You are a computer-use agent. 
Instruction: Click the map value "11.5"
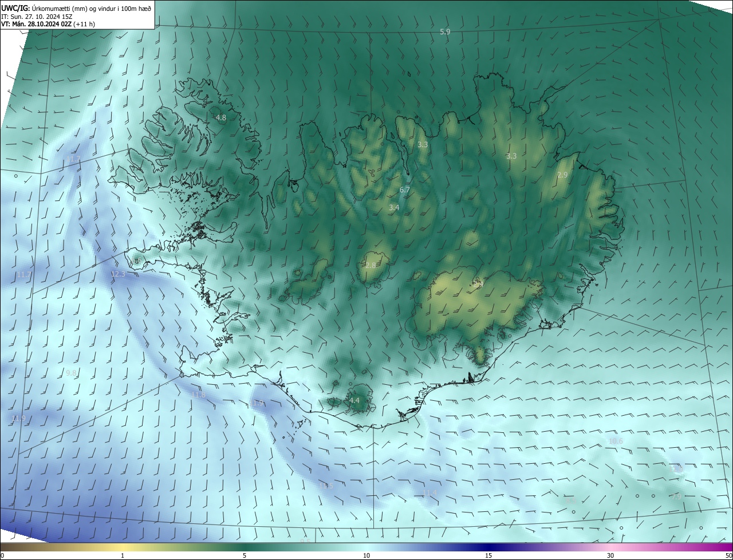pos(326,486)
